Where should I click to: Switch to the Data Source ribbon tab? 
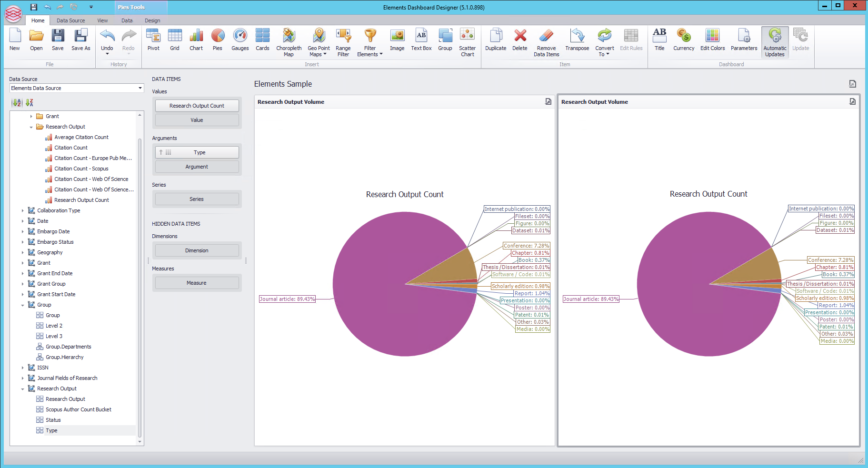pyautogui.click(x=70, y=20)
